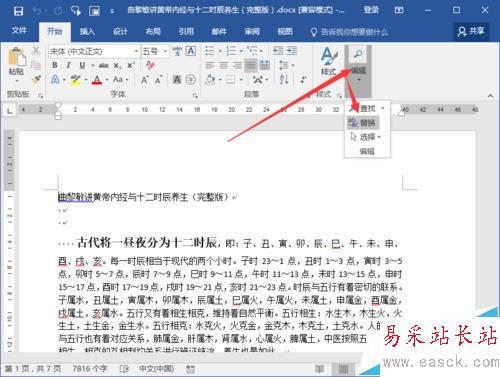Click the word count 7816 个字

pos(90,369)
